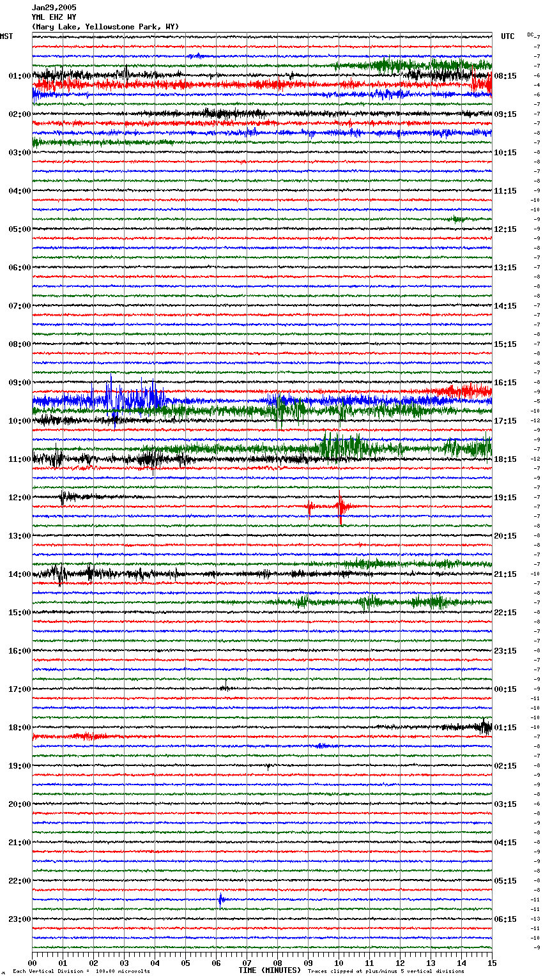Image resolution: width=543 pixels, height=980 pixels.
Task: Click the 21:15 UTC time label
Action: click(x=505, y=574)
